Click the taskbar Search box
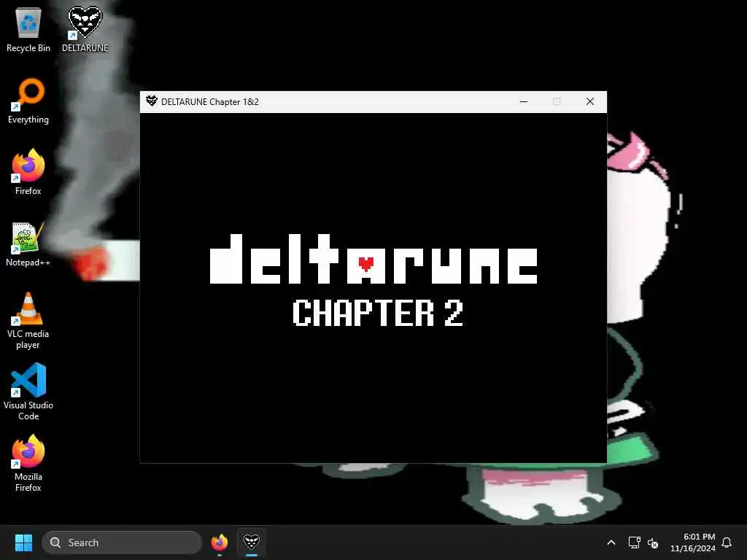The width and height of the screenshot is (747, 560). 122,542
